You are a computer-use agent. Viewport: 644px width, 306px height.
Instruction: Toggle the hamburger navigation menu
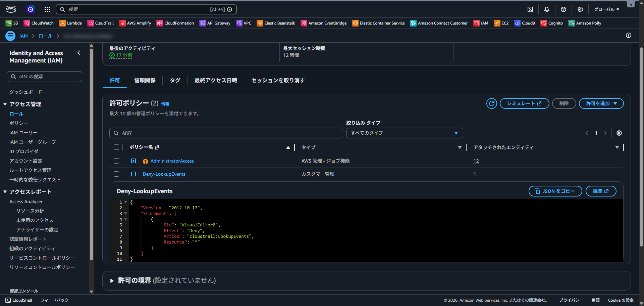(x=10, y=36)
